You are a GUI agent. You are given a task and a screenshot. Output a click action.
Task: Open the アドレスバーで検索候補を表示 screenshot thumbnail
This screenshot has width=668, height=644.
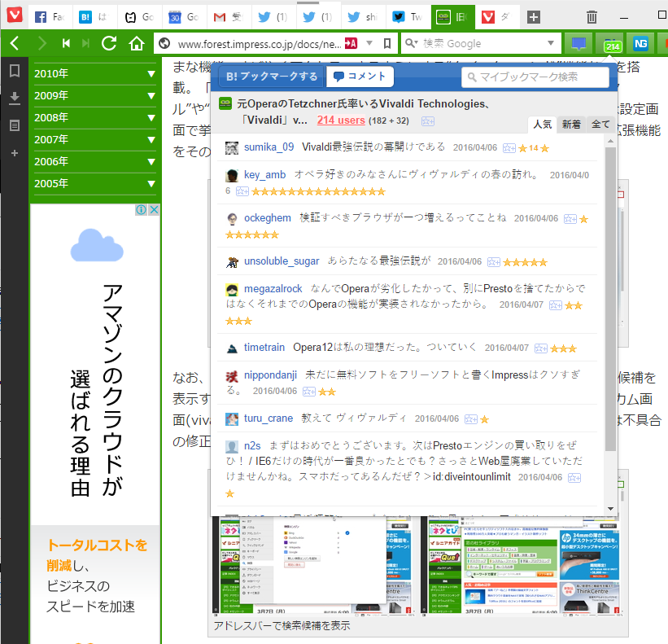pyautogui.click(x=312, y=565)
